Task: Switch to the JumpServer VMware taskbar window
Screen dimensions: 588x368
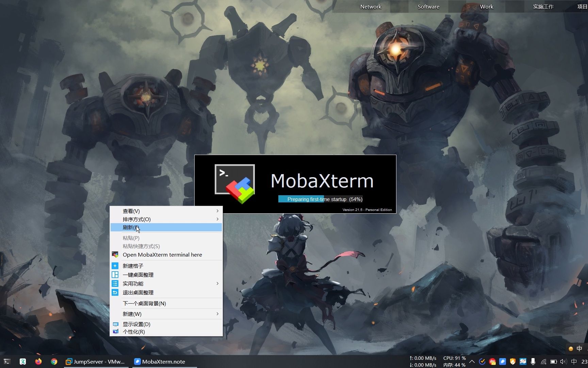Action: point(96,362)
